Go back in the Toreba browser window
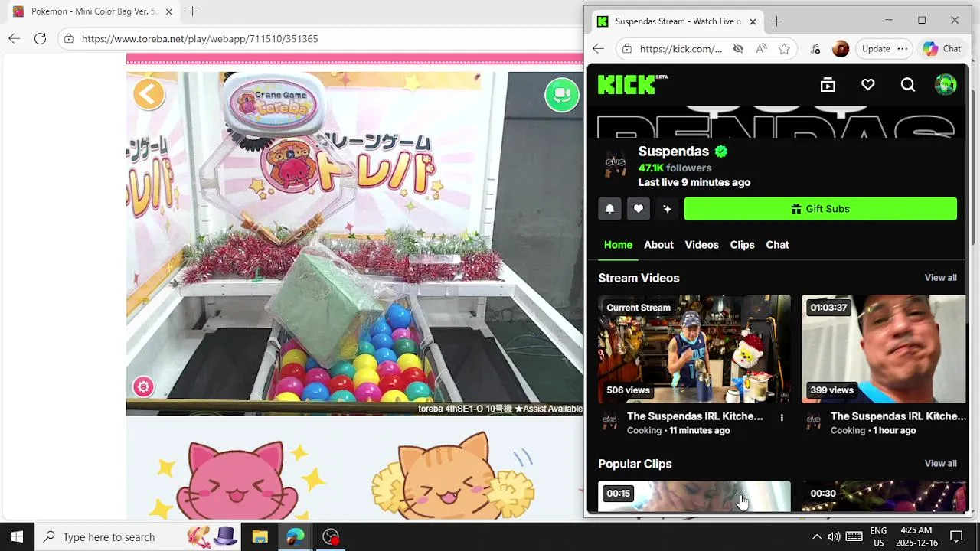The width and height of the screenshot is (980, 551). 15,38
